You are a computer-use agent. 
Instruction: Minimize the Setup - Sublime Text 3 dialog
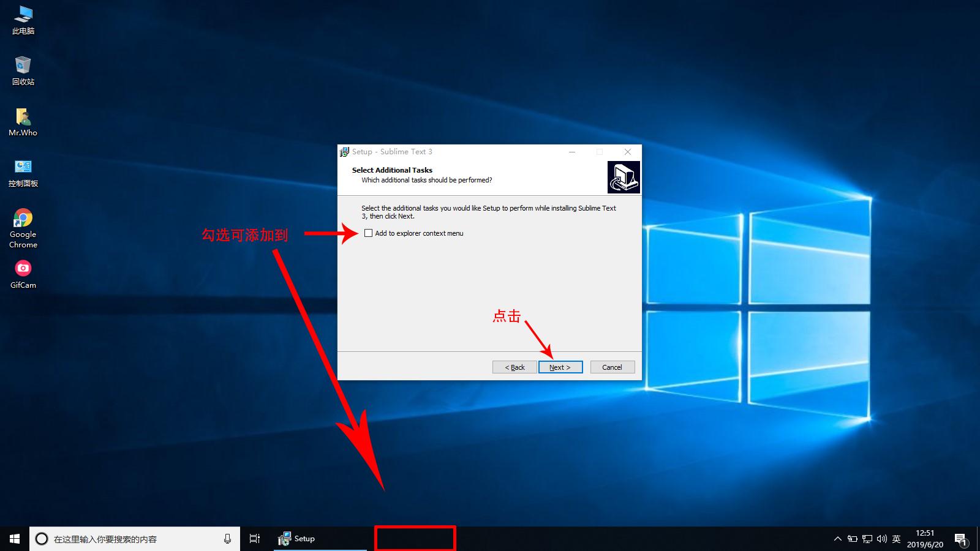point(572,152)
